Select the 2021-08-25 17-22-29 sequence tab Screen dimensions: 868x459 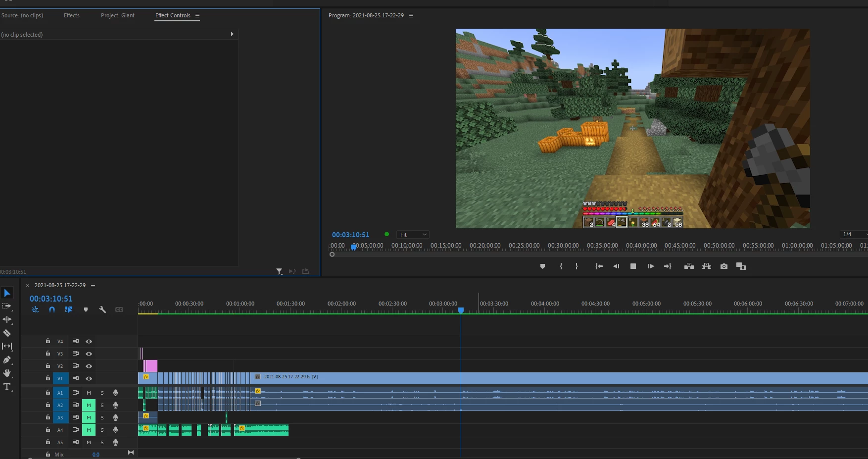pyautogui.click(x=60, y=285)
